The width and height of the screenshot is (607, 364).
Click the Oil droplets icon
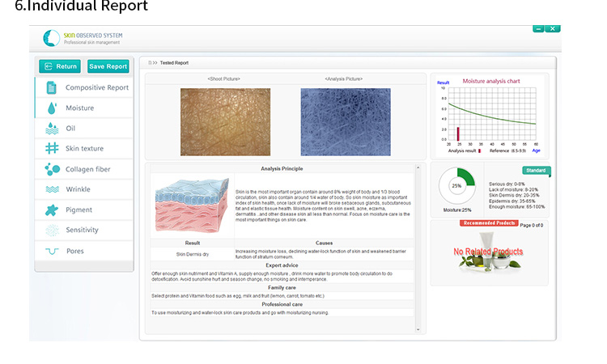click(52, 128)
